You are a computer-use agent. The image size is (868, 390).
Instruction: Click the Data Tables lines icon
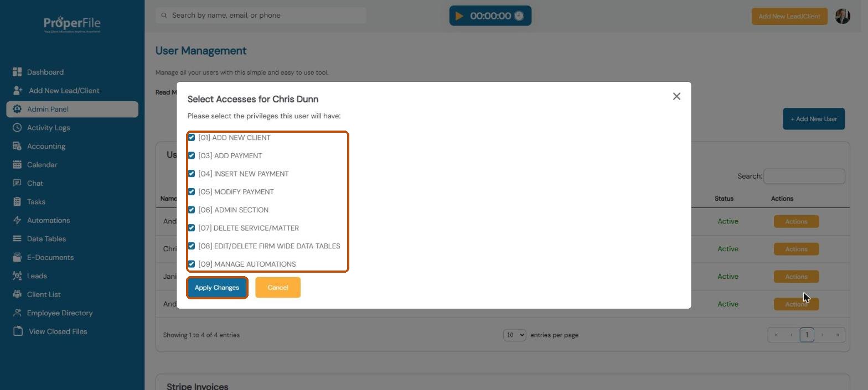[x=17, y=239]
